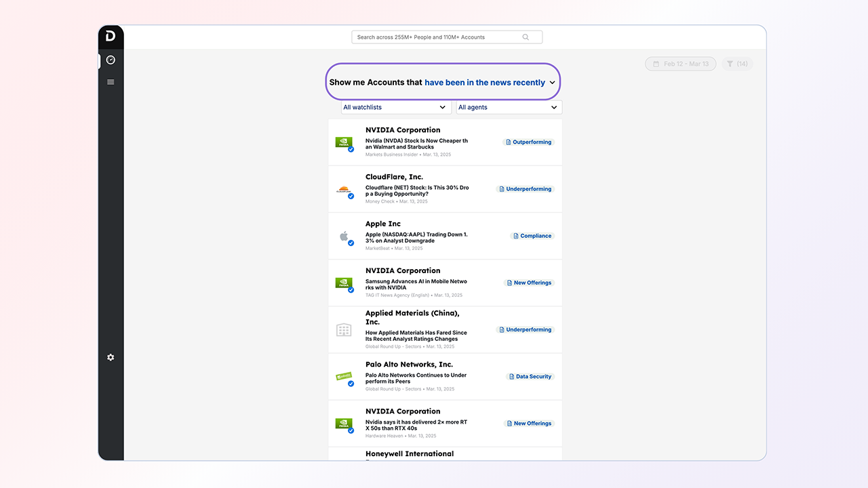The height and width of the screenshot is (488, 868).
Task: Click the New Offerings tag on RTX 50s article
Action: click(x=529, y=423)
